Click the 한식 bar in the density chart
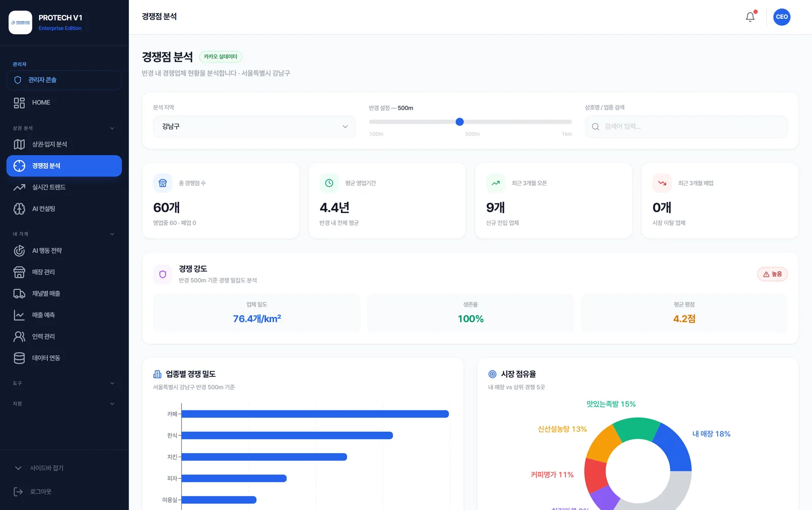This screenshot has height=510, width=812. tap(287, 435)
